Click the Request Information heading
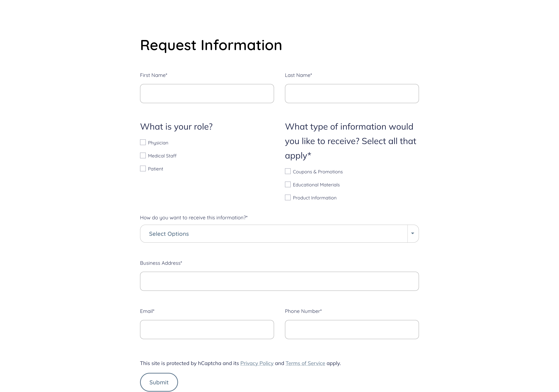Image resolution: width=559 pixels, height=392 pixels. tap(211, 45)
